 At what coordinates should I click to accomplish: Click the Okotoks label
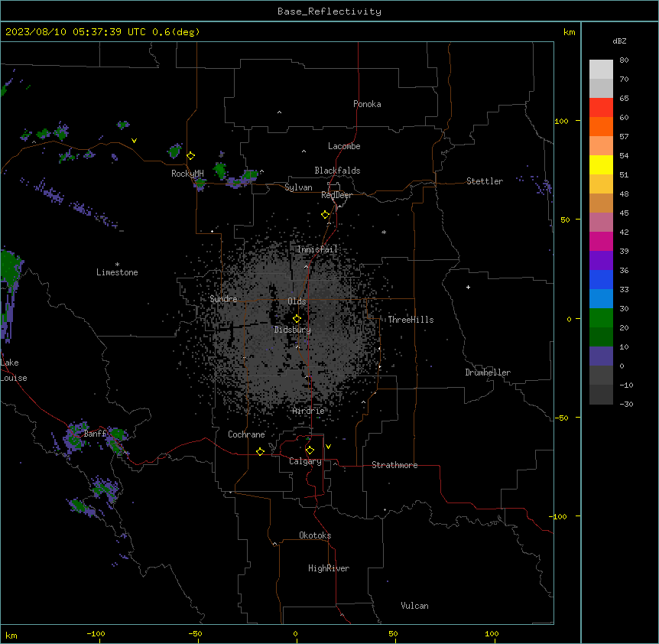[315, 535]
